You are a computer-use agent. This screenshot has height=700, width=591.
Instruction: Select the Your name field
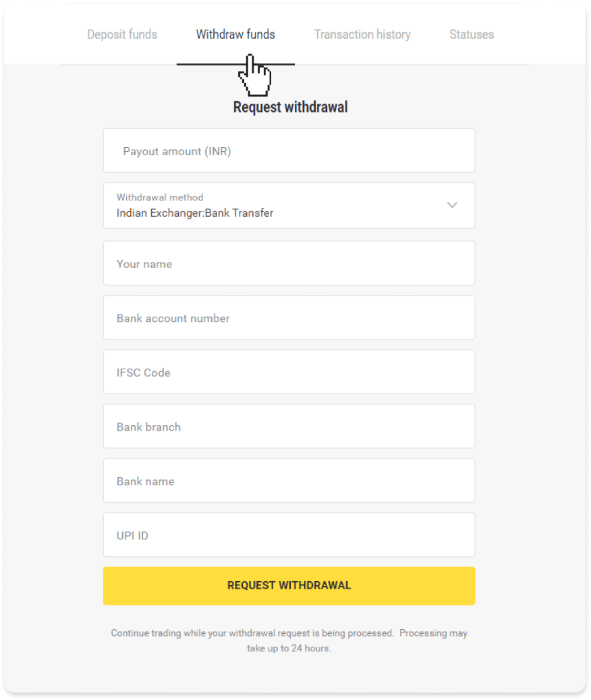tap(289, 263)
